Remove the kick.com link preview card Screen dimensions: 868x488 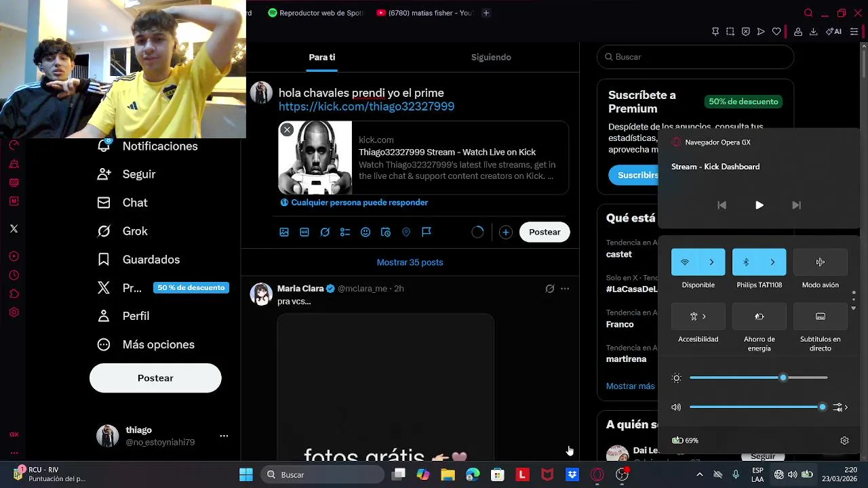(287, 129)
